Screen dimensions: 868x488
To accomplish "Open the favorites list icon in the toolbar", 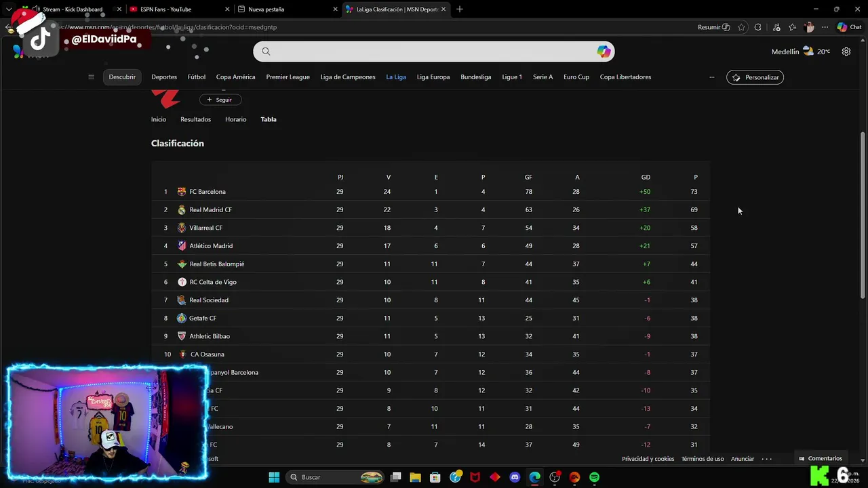I will pyautogui.click(x=792, y=27).
